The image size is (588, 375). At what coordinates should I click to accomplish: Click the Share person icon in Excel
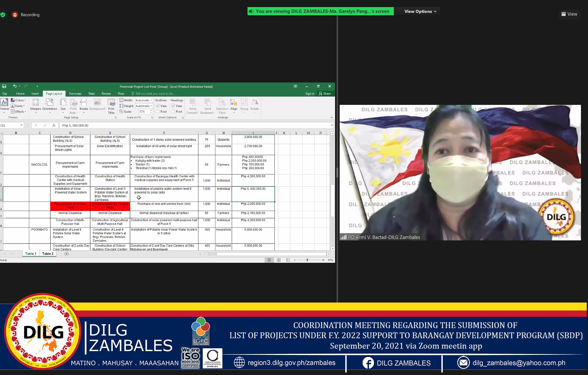coord(320,94)
